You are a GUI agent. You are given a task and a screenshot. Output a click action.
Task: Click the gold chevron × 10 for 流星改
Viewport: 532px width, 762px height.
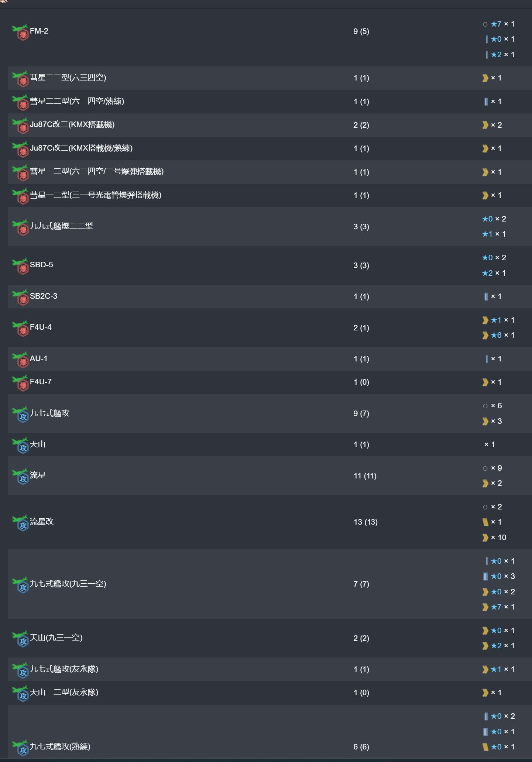coord(494,538)
